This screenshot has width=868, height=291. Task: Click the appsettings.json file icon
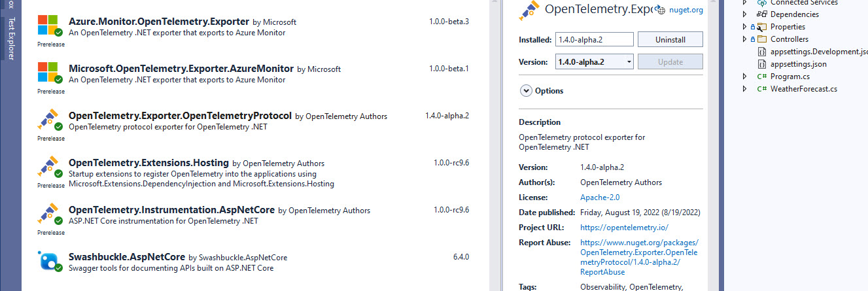click(762, 64)
